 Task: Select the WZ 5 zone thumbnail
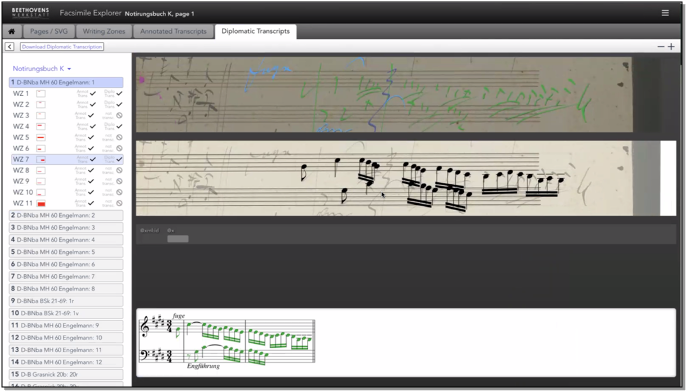[x=41, y=137]
